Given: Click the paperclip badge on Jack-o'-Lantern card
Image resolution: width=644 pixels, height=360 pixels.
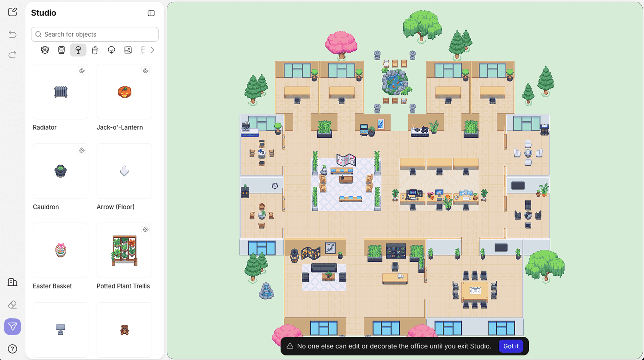Looking at the screenshot, I should 145,71.
